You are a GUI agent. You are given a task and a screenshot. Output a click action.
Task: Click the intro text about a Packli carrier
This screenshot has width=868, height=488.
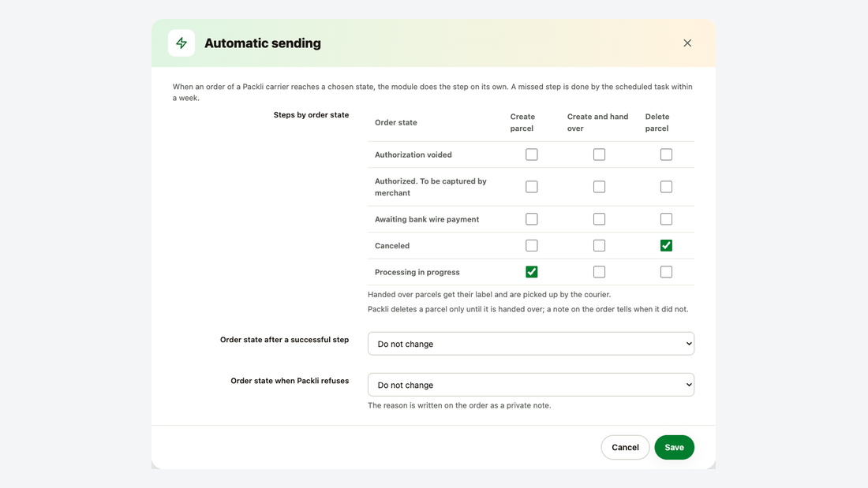click(x=432, y=92)
